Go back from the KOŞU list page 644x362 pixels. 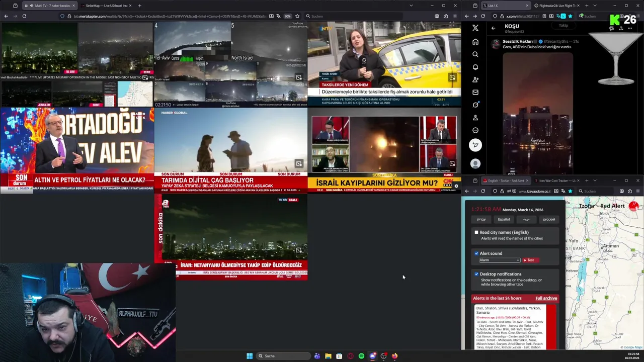(x=493, y=28)
